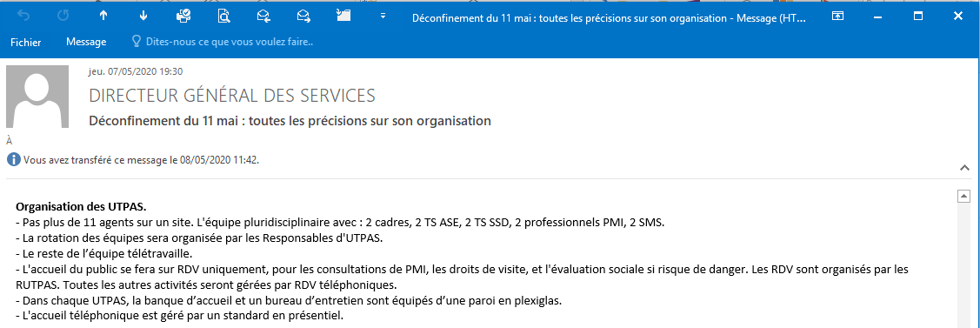Image resolution: width=980 pixels, height=328 pixels.
Task: Click the greyed-out undo arrow
Action: (23, 17)
